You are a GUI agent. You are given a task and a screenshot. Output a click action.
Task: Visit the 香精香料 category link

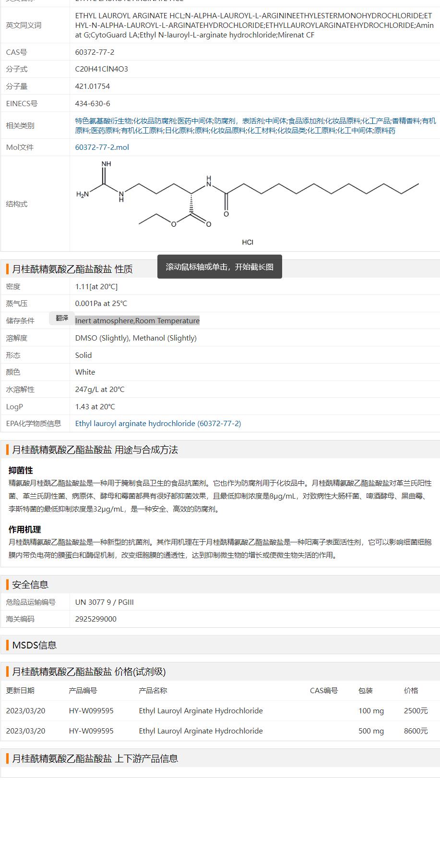pyautogui.click(x=406, y=121)
